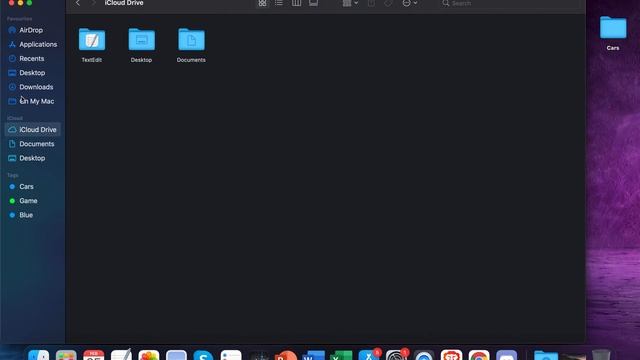Viewport: 640px width, 360px height.
Task: Click the iCloud Drive window title
Action: (x=124, y=3)
